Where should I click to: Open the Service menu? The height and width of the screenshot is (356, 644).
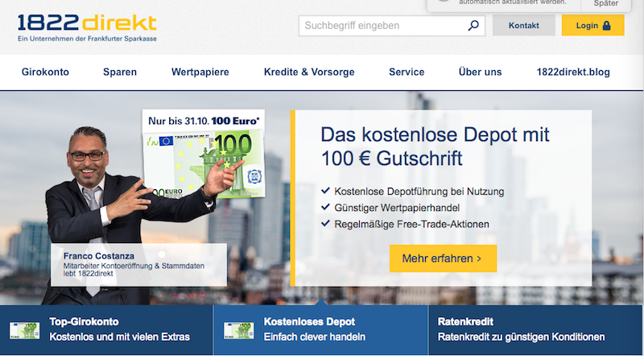[x=407, y=72]
